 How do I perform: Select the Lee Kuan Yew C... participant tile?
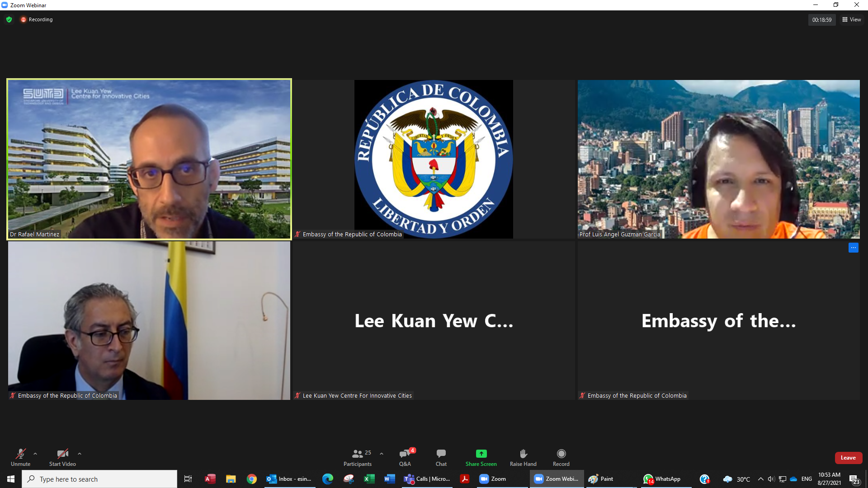434,320
